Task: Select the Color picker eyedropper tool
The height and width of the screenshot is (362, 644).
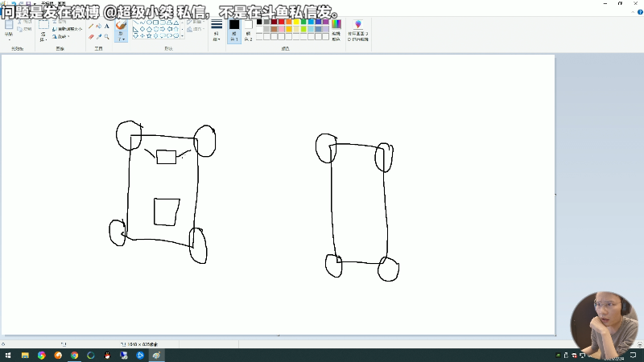Action: pyautogui.click(x=98, y=36)
